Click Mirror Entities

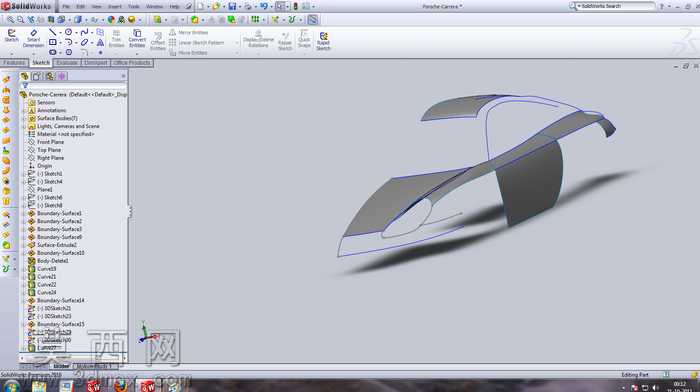pos(188,33)
